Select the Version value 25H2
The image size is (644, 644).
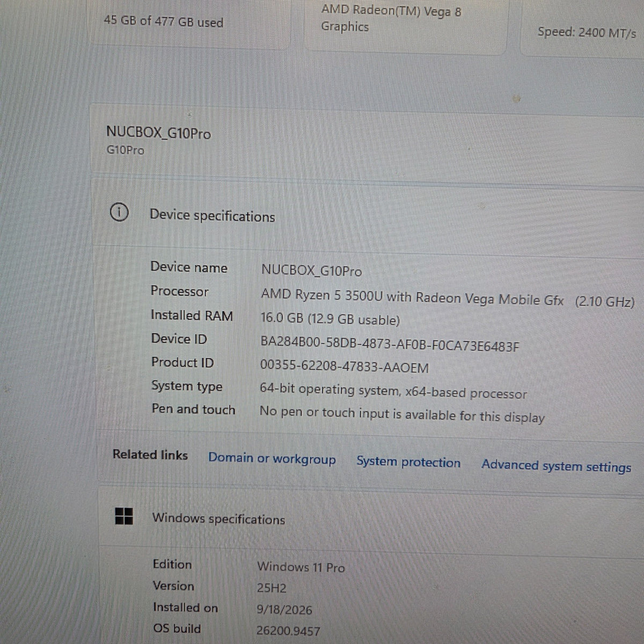point(272,588)
